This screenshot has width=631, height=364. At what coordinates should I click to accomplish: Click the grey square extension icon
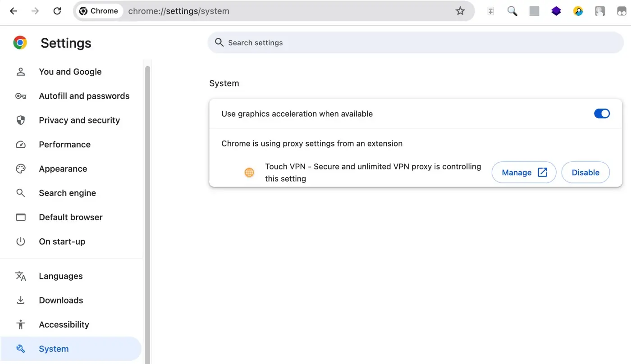(x=534, y=11)
